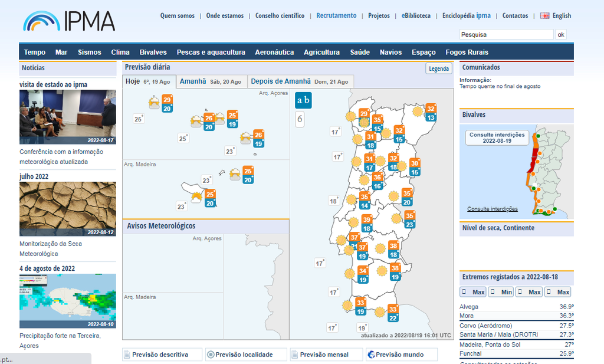Open the eBiblioteca link

[416, 16]
